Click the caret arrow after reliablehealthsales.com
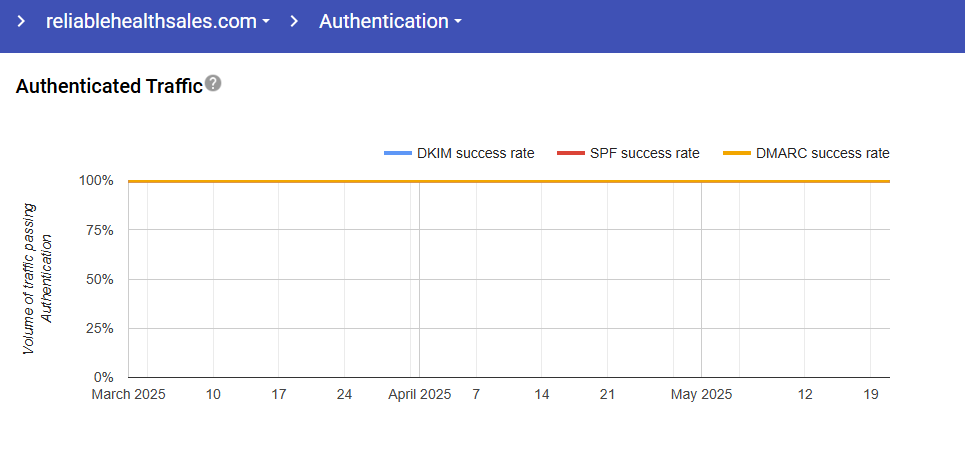965x452 pixels. click(x=265, y=22)
